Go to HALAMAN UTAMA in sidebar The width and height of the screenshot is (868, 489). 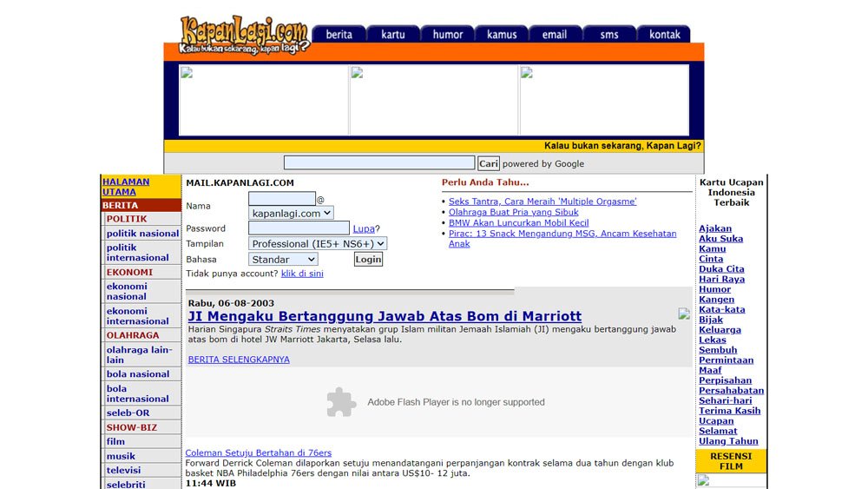tap(126, 187)
